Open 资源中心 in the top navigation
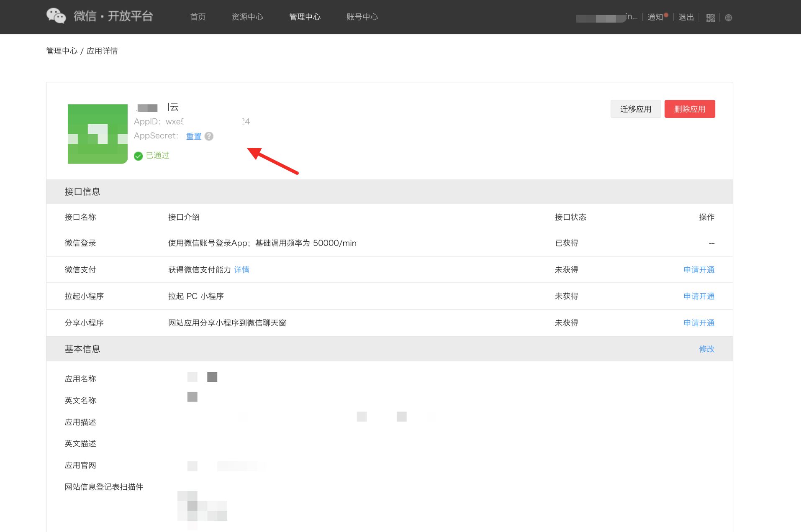Screen dimensions: 801x532 [x=247, y=17]
